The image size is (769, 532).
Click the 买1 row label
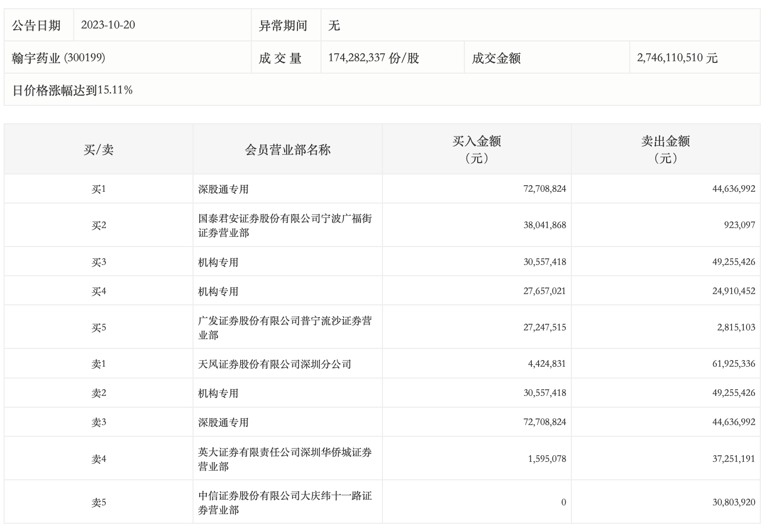pos(98,189)
